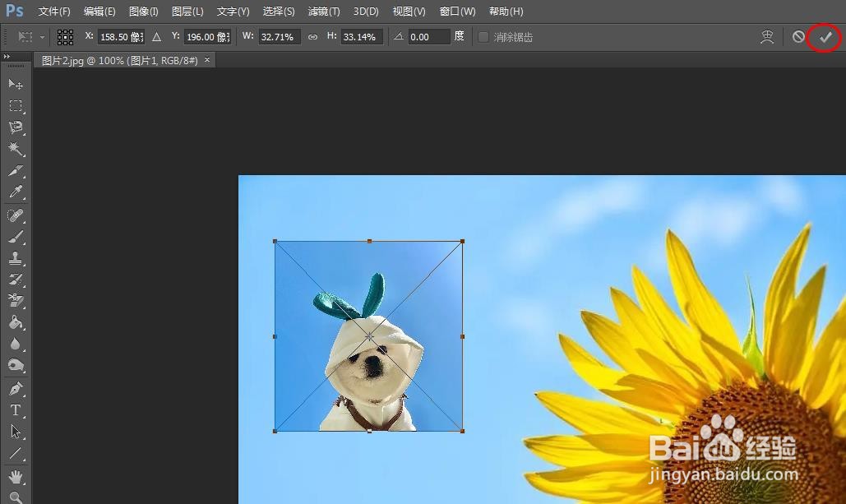Open the 滤镜(T) menu
Viewport: 846px width, 504px height.
click(324, 12)
